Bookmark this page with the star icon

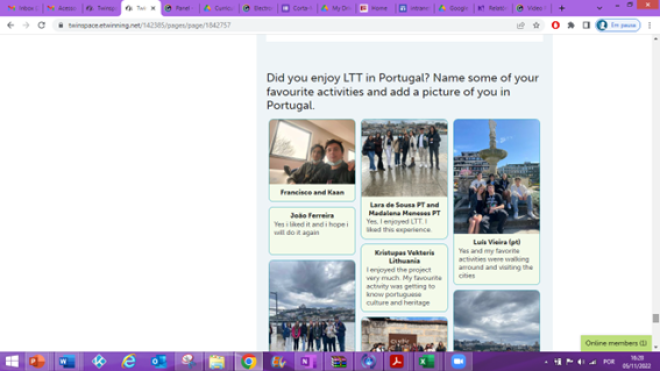click(x=536, y=25)
